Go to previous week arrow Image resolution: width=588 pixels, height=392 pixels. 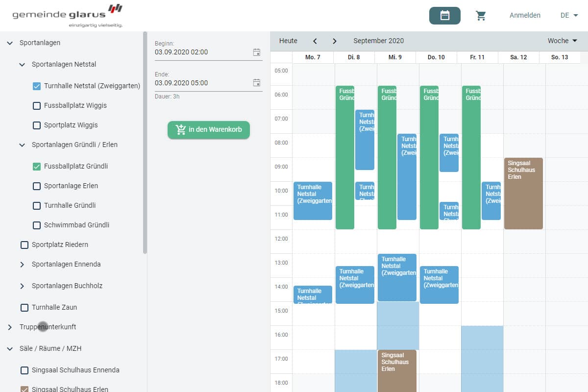[x=315, y=41]
